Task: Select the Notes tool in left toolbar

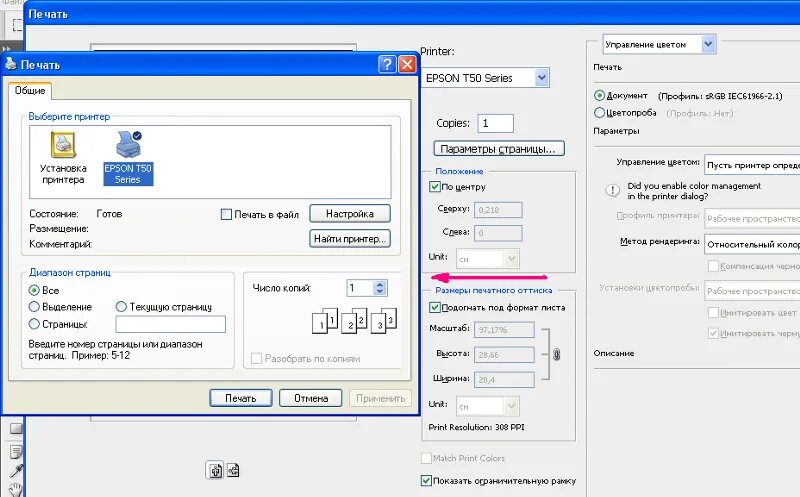Action: (x=16, y=452)
